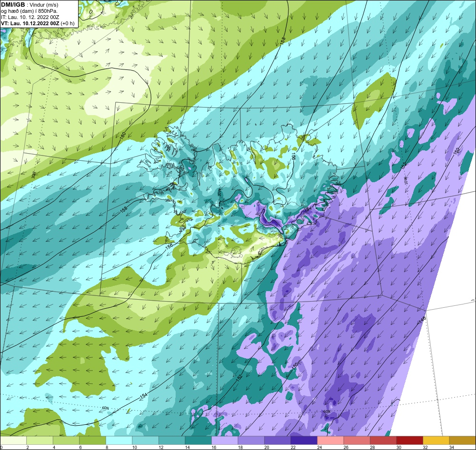Viewport: 476px width, 450px height.
Task: Click the legend scale value 20
Action: pos(267,447)
